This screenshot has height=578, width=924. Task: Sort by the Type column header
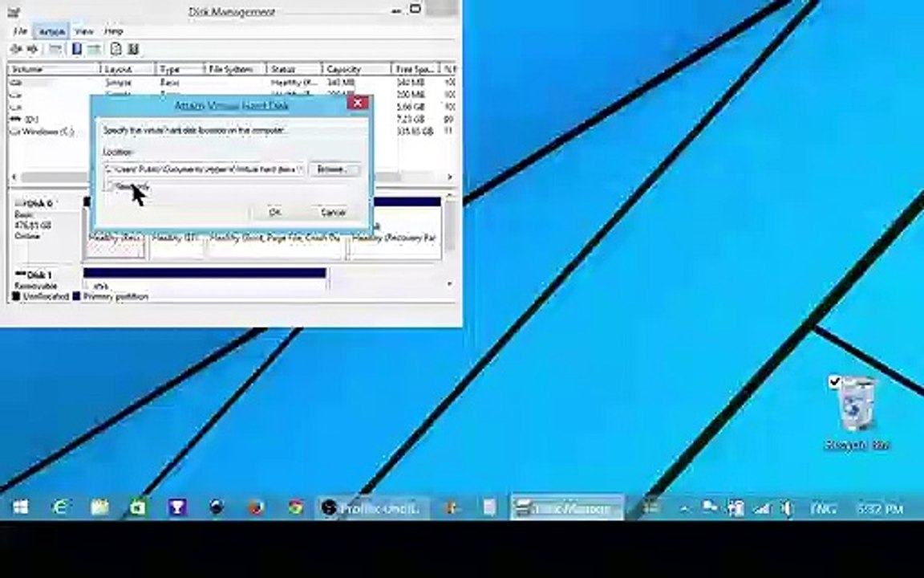tap(179, 70)
